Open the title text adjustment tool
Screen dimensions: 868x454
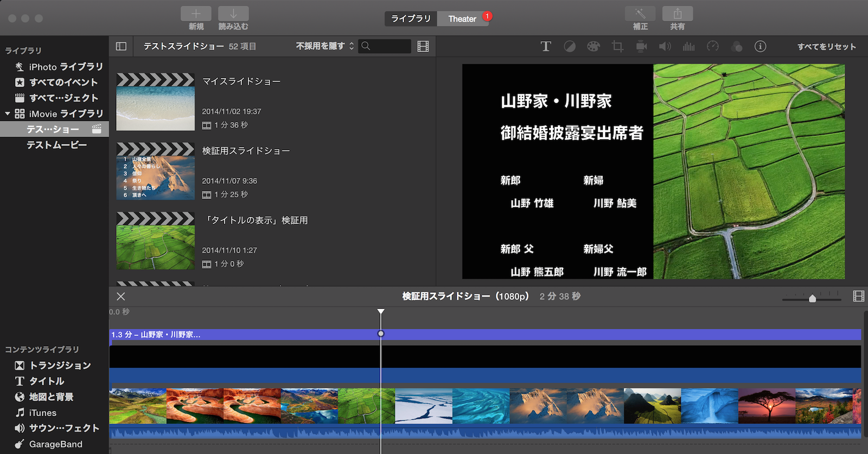546,47
